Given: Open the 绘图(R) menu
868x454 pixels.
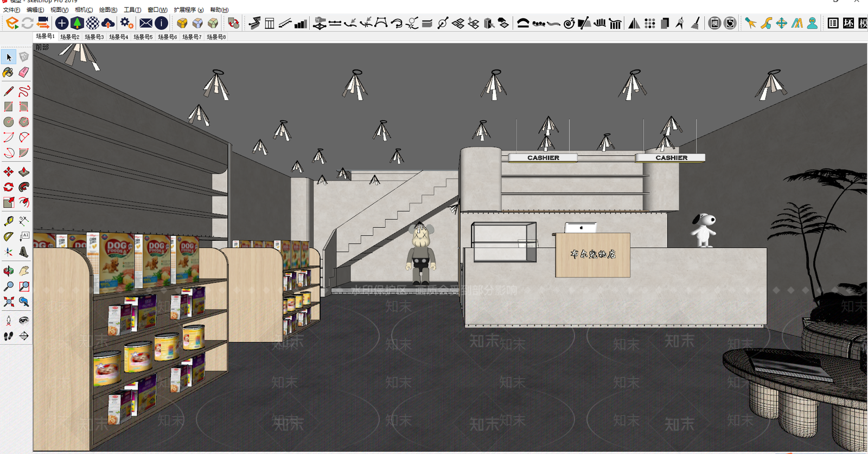Looking at the screenshot, I should 108,10.
